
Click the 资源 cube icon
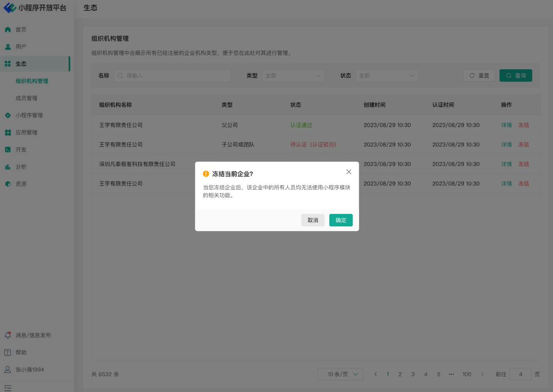[8, 184]
